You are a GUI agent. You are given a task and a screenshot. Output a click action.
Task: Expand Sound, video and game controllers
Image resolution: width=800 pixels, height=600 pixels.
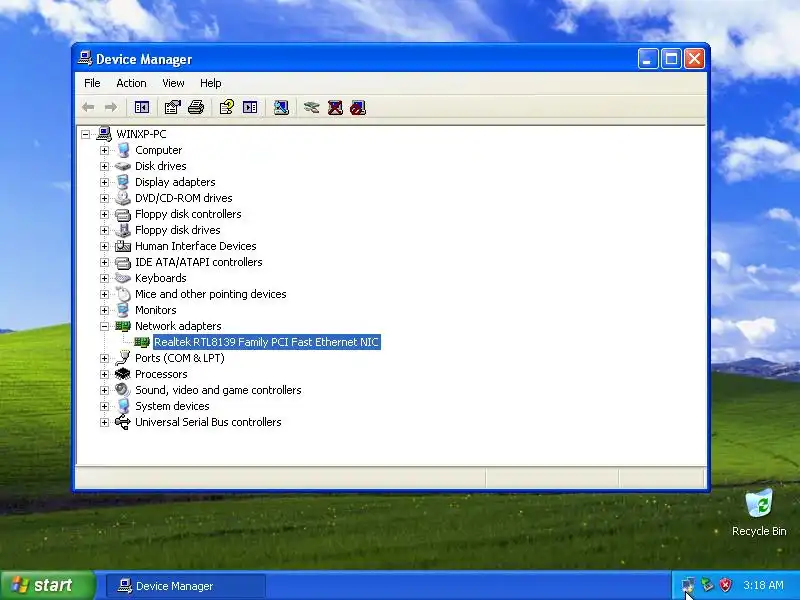tap(104, 390)
